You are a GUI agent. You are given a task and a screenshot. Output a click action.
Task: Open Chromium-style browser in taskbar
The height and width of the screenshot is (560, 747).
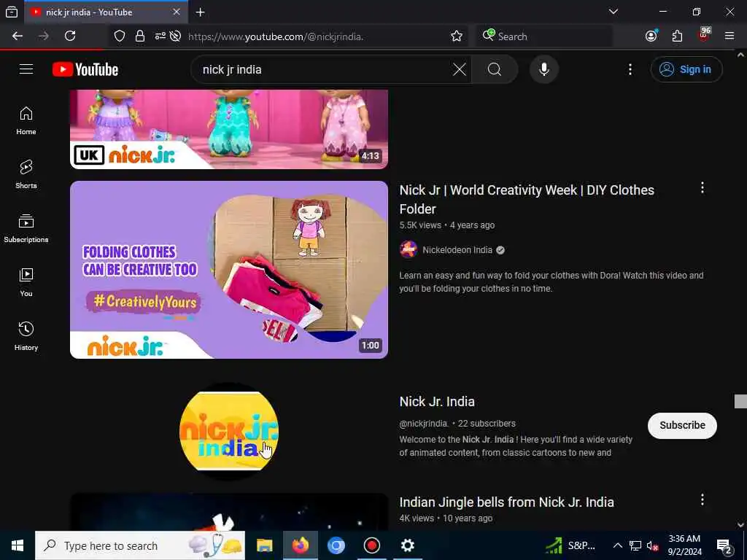[x=336, y=545]
